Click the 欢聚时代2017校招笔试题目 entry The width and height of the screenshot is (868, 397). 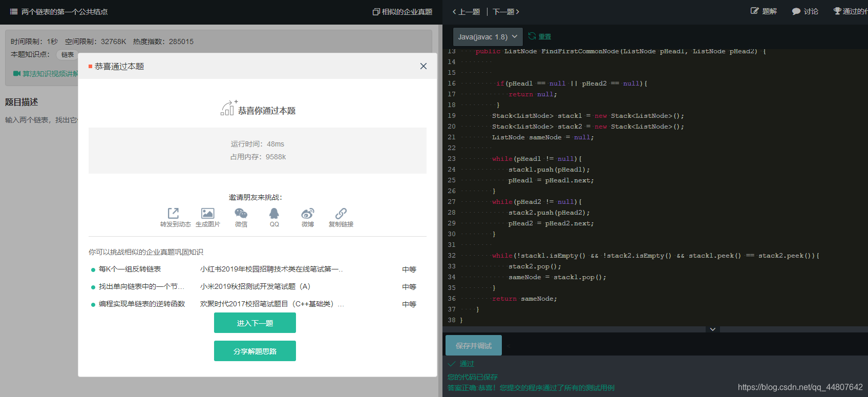coord(272,304)
